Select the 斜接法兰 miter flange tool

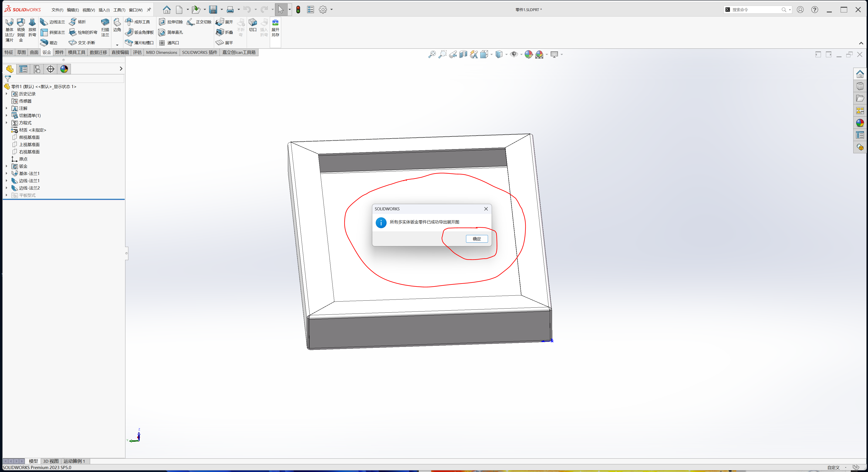click(x=53, y=32)
